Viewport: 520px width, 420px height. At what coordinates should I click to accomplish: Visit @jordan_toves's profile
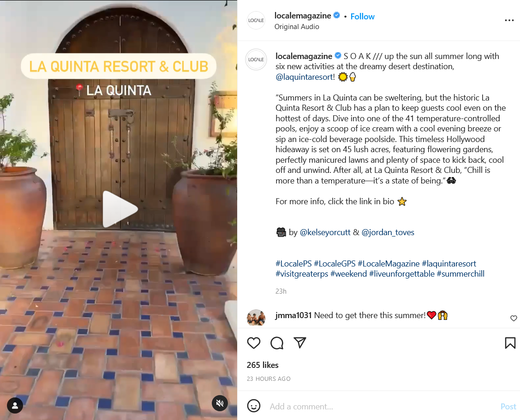[x=388, y=232]
